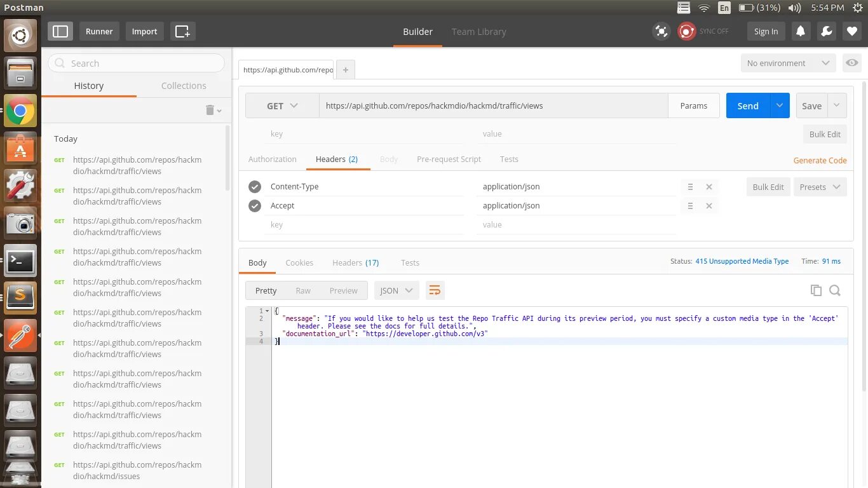Image resolution: width=868 pixels, height=488 pixels.
Task: Switch response view to Raw
Action: click(303, 290)
